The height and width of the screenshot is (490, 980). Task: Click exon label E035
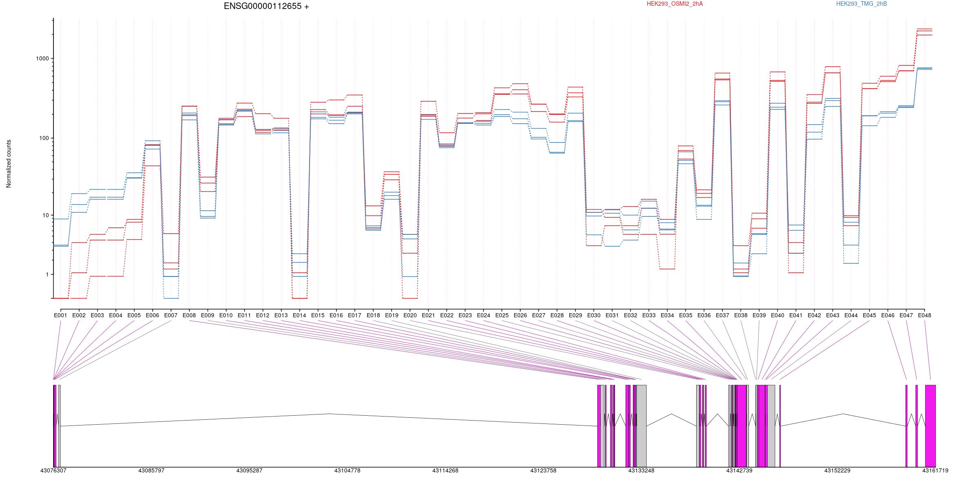coord(686,315)
